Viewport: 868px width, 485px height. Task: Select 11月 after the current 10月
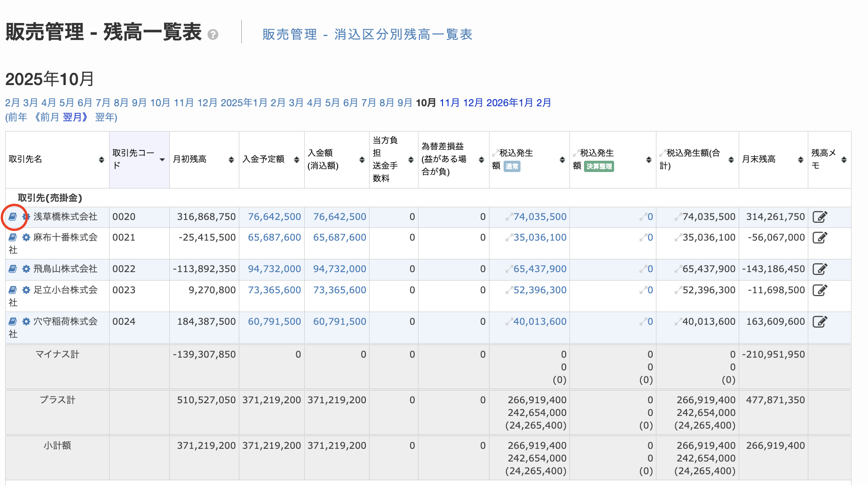(x=450, y=102)
